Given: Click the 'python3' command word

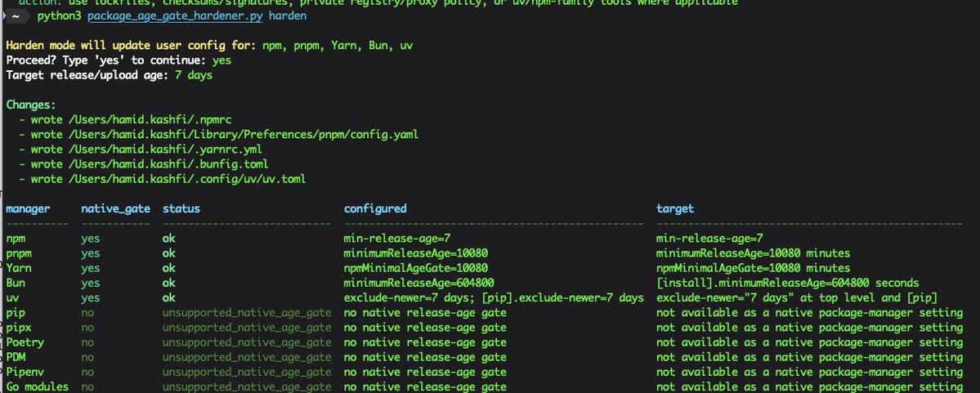Looking at the screenshot, I should click(x=60, y=16).
